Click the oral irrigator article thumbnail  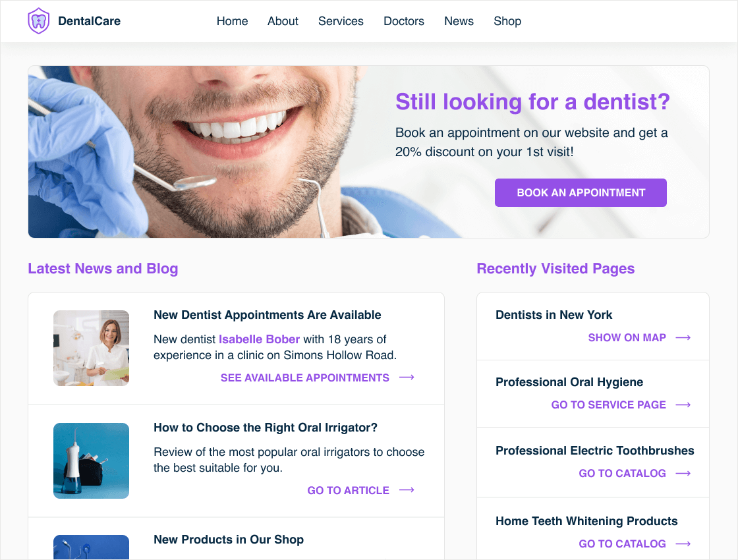click(x=92, y=461)
